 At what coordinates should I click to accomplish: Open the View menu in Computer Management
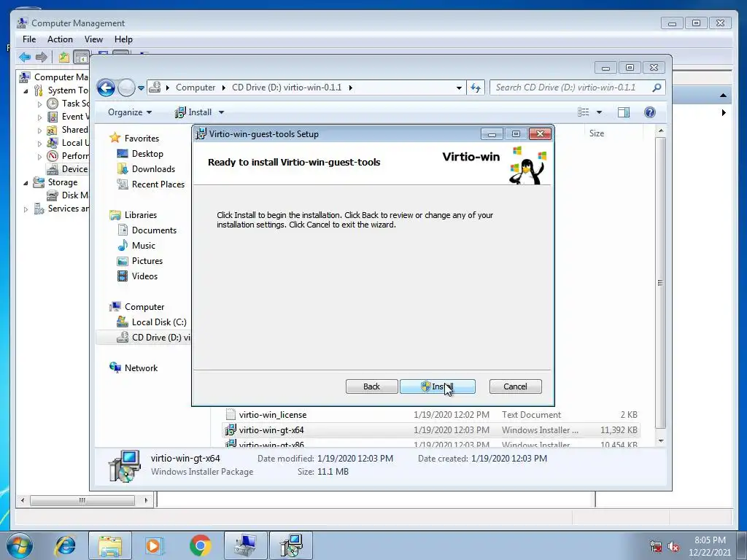[93, 39]
